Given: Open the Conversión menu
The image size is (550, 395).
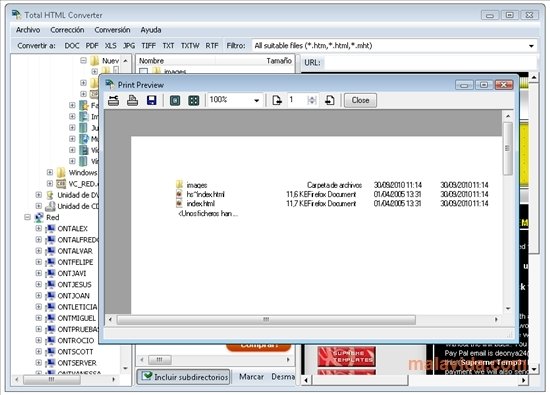Looking at the screenshot, I should (112, 30).
